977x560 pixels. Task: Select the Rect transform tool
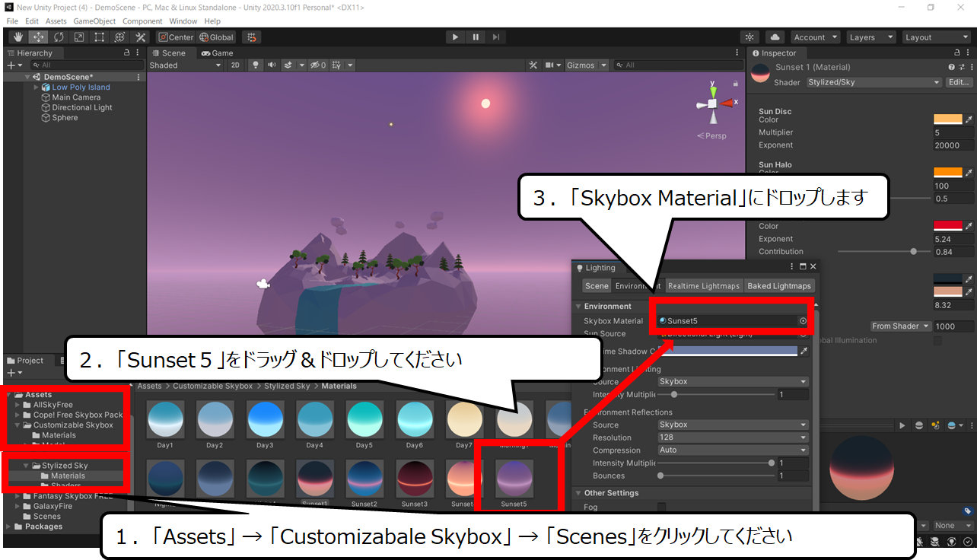tap(100, 37)
